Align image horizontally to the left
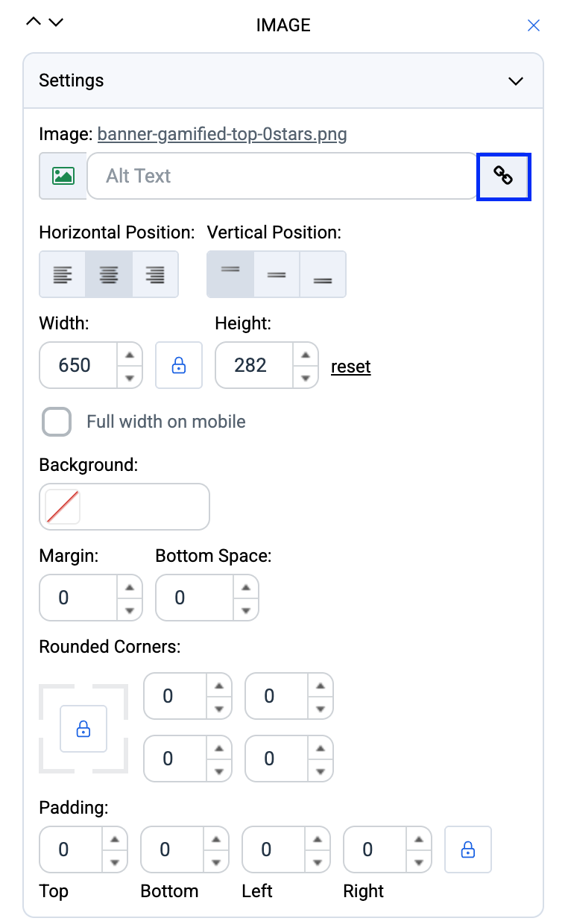 [63, 274]
